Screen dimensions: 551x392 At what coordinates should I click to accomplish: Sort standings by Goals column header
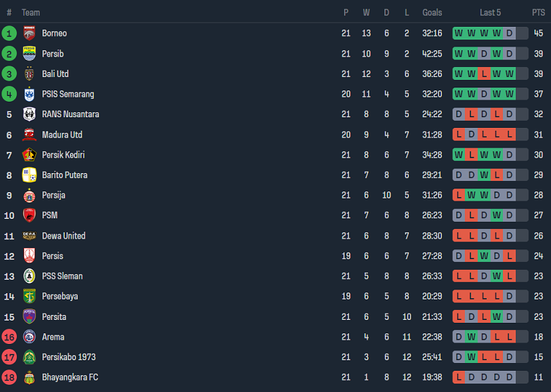(x=432, y=13)
